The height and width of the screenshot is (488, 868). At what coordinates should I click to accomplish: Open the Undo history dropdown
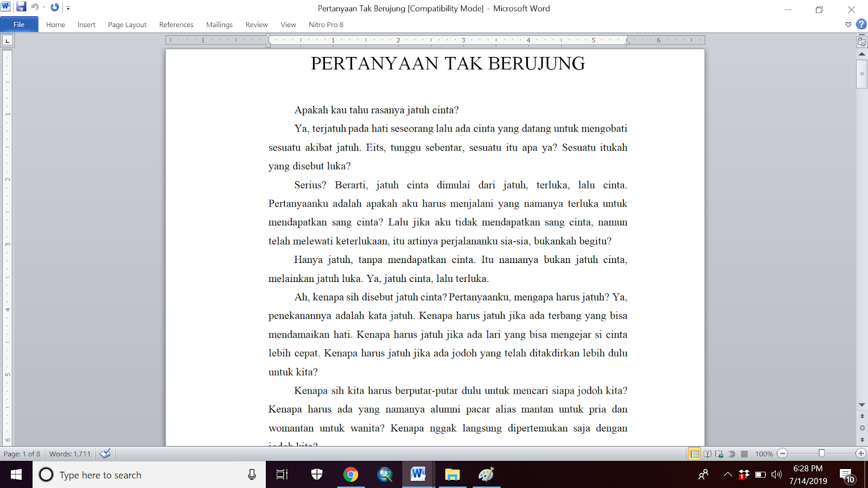point(43,7)
